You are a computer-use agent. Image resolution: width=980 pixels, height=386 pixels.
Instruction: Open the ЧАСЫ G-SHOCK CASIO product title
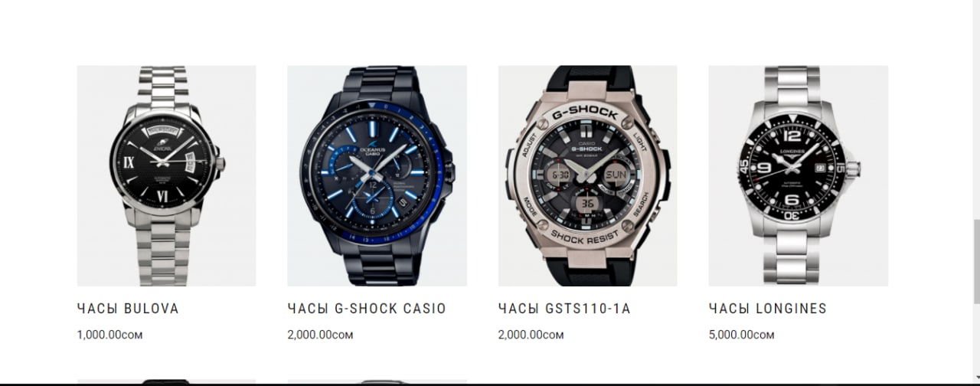point(367,309)
